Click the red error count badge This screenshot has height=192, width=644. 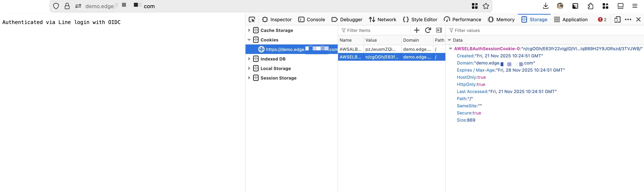(x=602, y=19)
